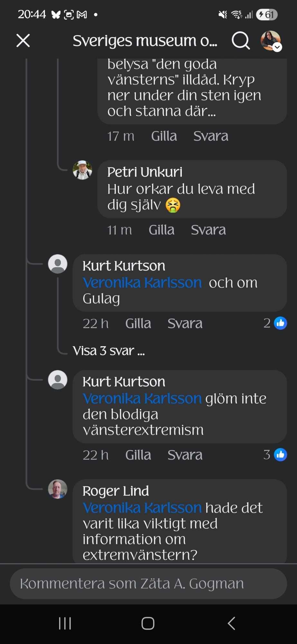Open the profile switcher avatar dropdown
Image resolution: width=297 pixels, height=644 pixels.
click(x=271, y=41)
